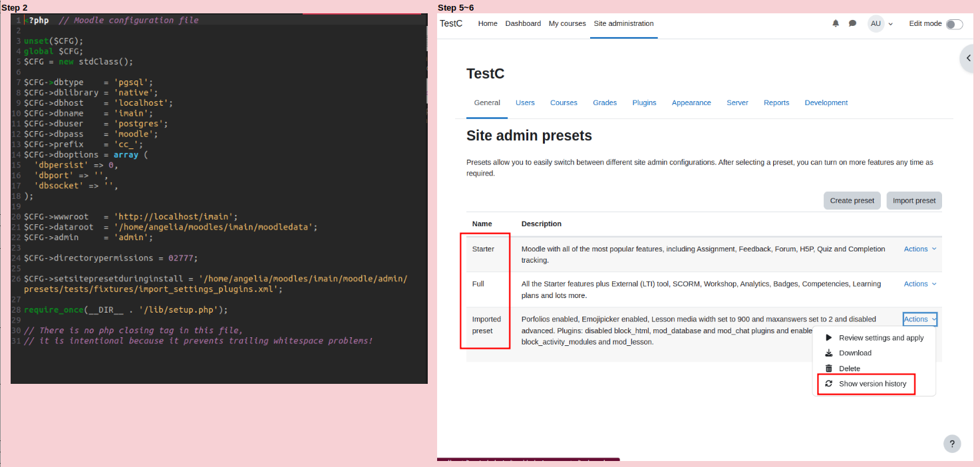Click the 'dbpersist' => 0 line
980x467 pixels.
(77, 165)
